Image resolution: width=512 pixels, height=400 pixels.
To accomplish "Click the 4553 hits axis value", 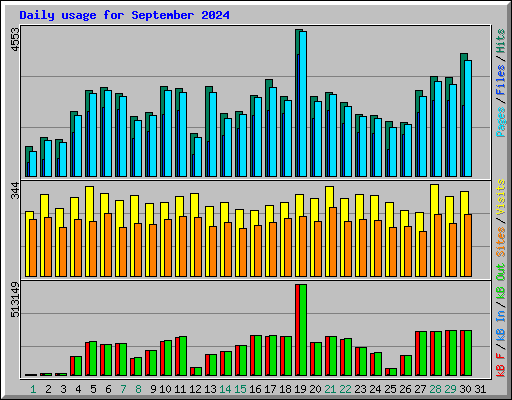I will pyautogui.click(x=15, y=40).
